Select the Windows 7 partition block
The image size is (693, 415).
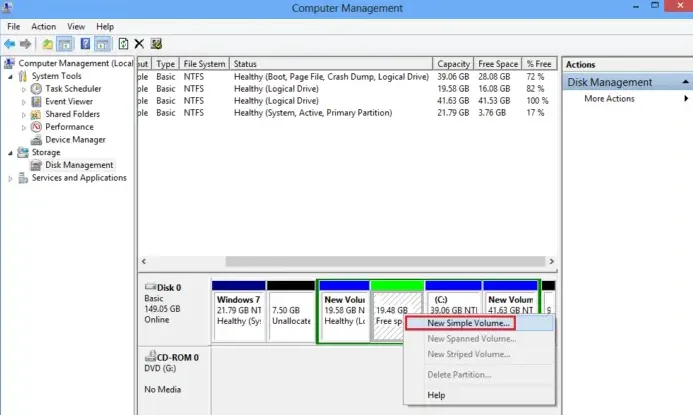pos(238,310)
